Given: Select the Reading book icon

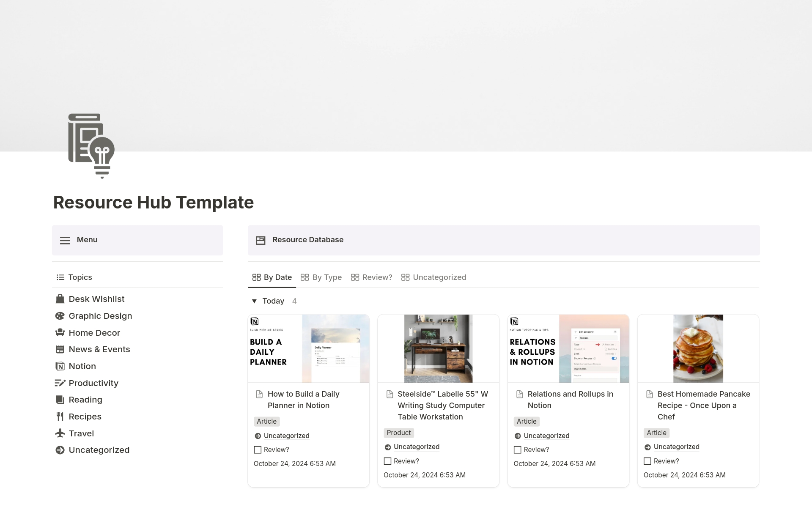Looking at the screenshot, I should pyautogui.click(x=60, y=400).
